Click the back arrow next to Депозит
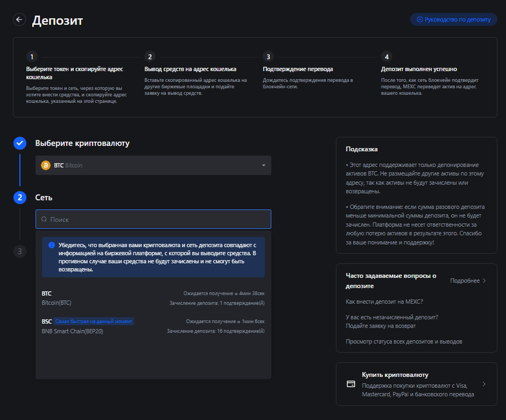506x420 pixels. tap(19, 20)
